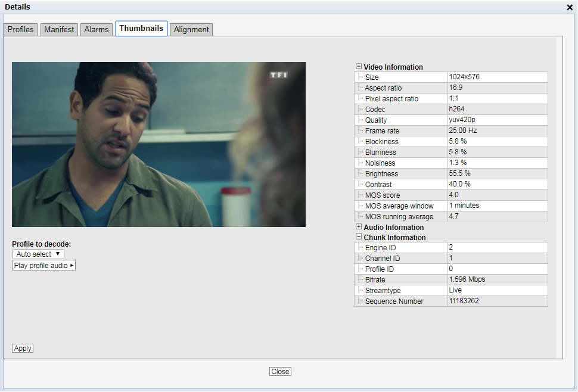Click the MOS score row label

coord(383,195)
